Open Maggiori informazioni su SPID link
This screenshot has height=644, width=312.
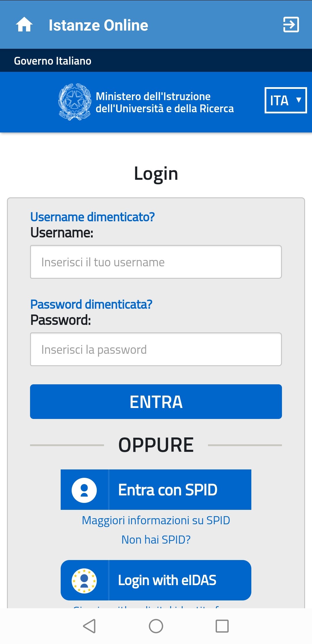click(156, 521)
